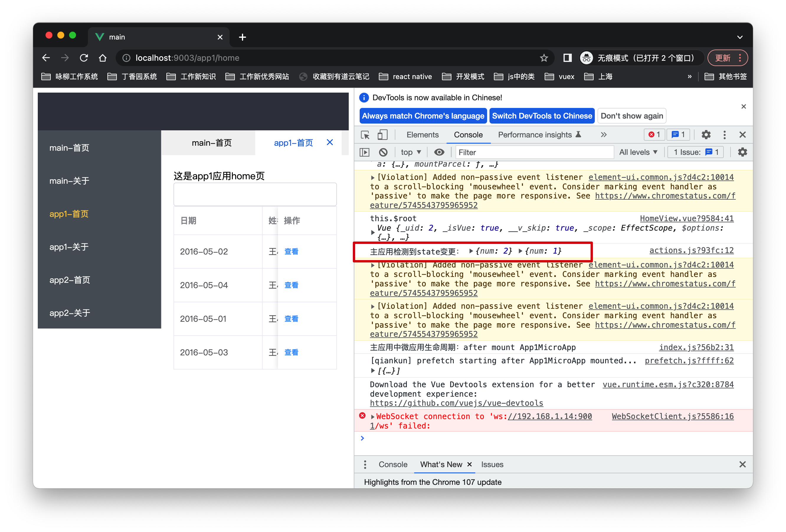Click Switch DevTools to Chinese button

542,116
